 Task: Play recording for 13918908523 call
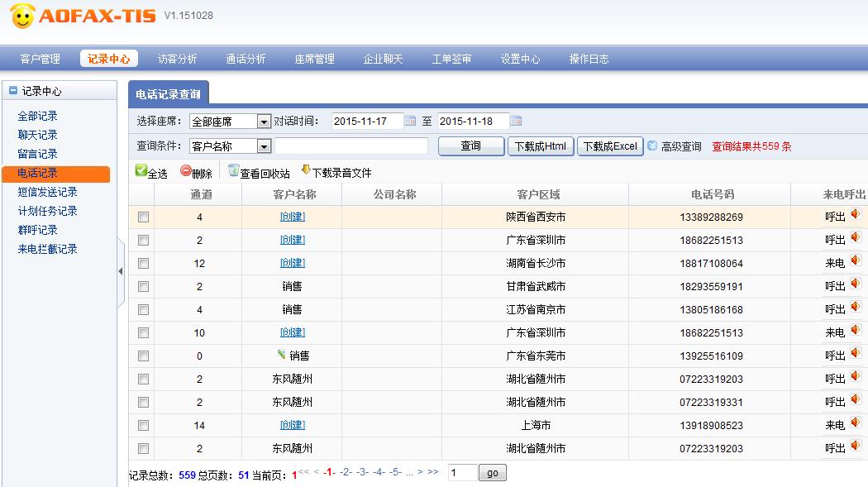[855, 423]
